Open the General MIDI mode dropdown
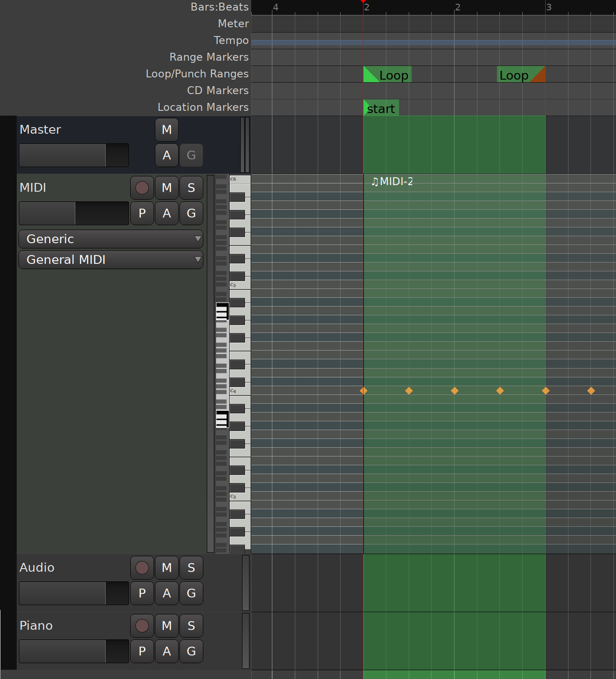This screenshot has height=679, width=616. pyautogui.click(x=111, y=260)
